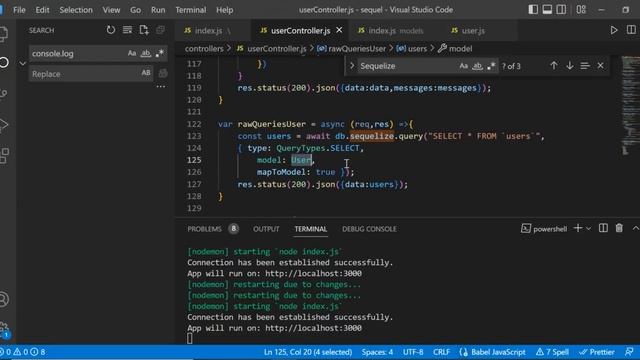Screen dimensions: 640x360
Task: Run the current file
Action: [x=613, y=30]
